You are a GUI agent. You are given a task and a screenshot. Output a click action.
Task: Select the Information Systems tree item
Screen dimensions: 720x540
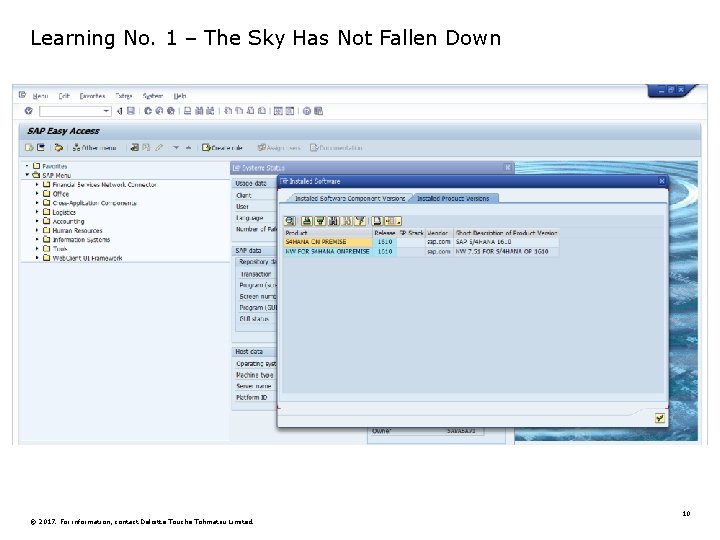(81, 240)
